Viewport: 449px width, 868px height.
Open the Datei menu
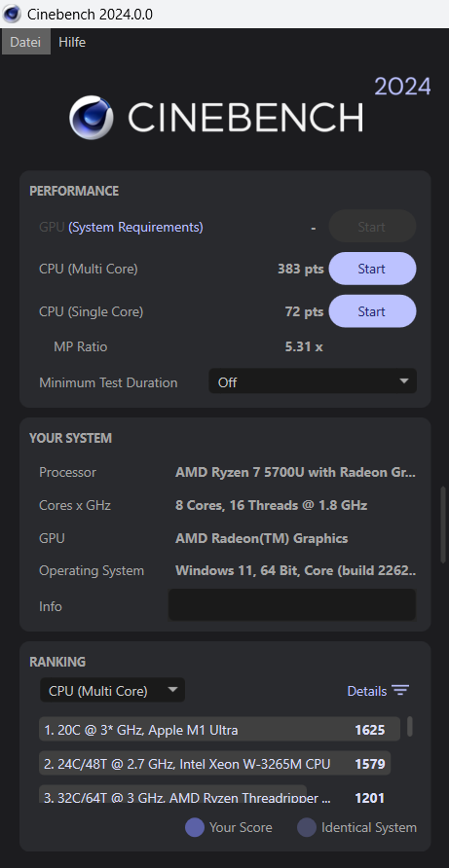[25, 42]
